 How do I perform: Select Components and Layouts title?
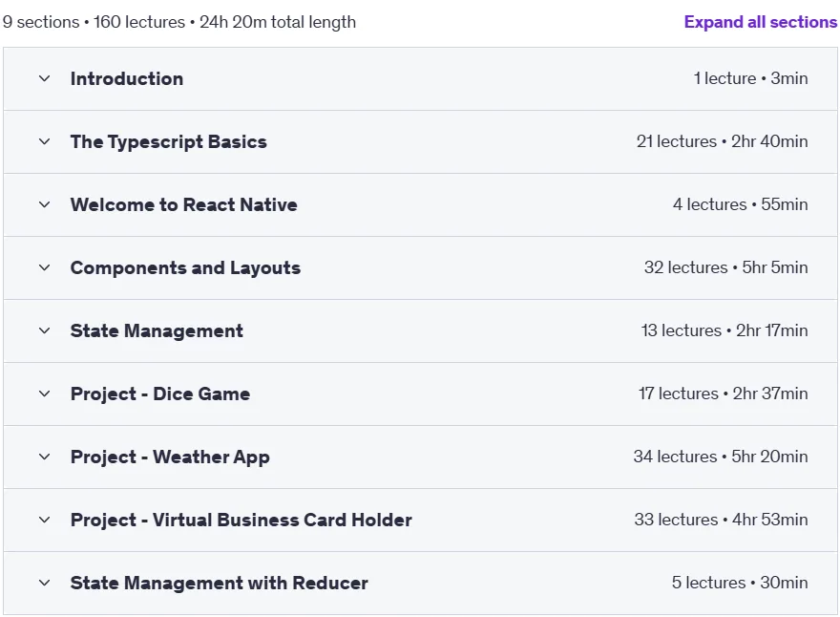[x=185, y=268]
